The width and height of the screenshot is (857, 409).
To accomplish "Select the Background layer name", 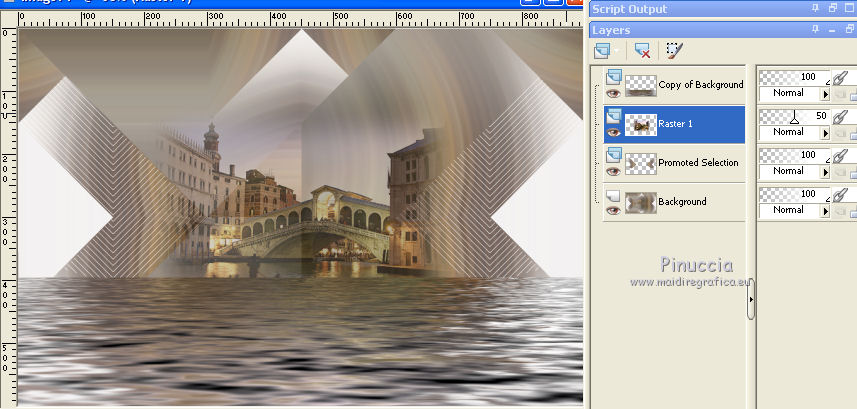I will pyautogui.click(x=682, y=201).
